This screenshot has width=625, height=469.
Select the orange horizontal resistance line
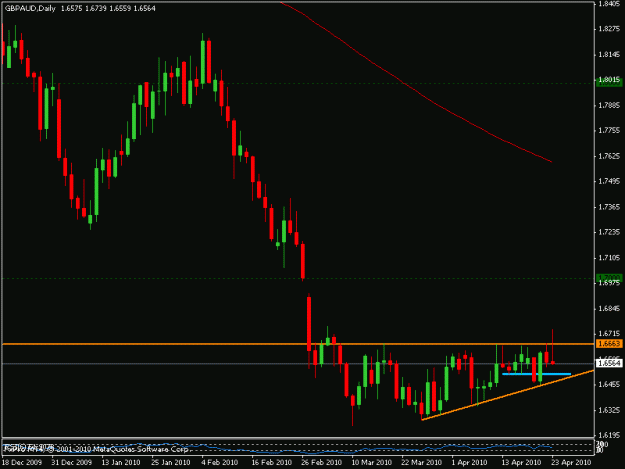coord(298,344)
